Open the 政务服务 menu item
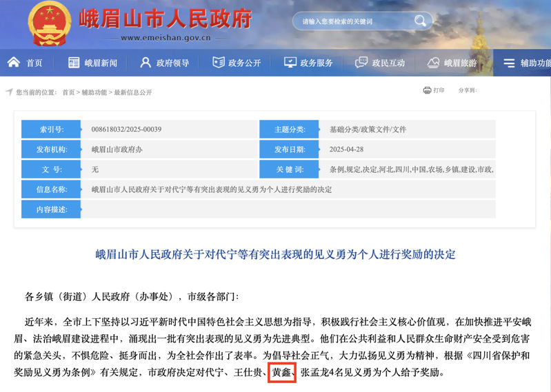 (x=317, y=63)
